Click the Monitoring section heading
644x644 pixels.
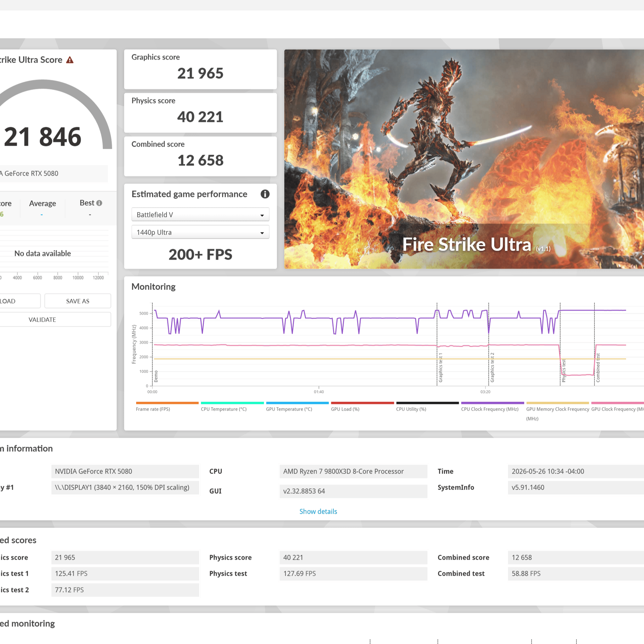click(153, 287)
